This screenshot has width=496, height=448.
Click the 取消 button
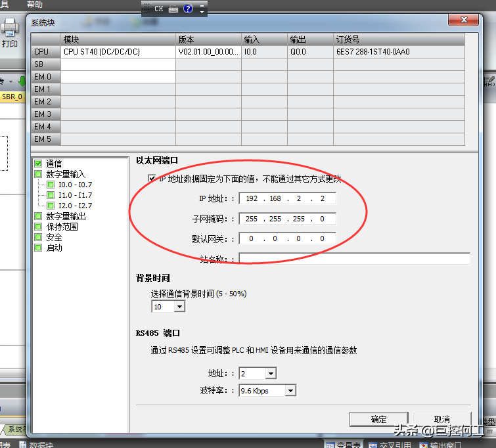tap(441, 419)
